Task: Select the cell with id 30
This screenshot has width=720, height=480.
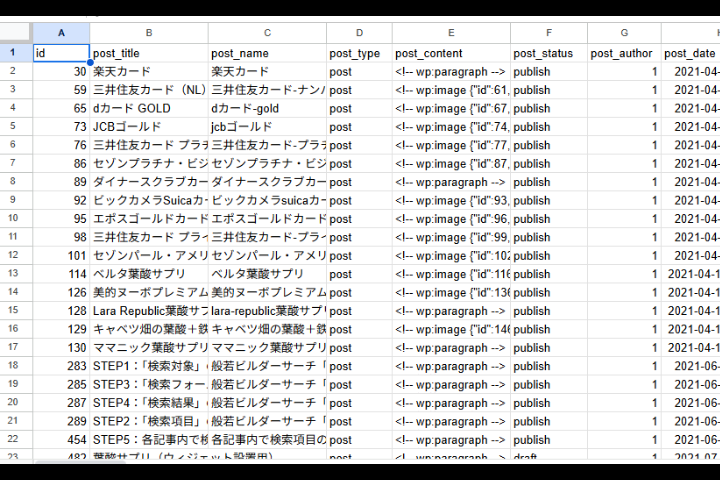Action: click(x=61, y=72)
